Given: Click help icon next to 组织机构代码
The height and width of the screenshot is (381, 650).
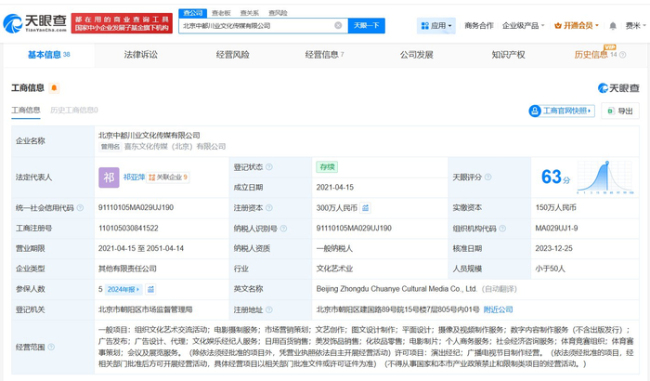Looking at the screenshot, I should pyautogui.click(x=502, y=228).
